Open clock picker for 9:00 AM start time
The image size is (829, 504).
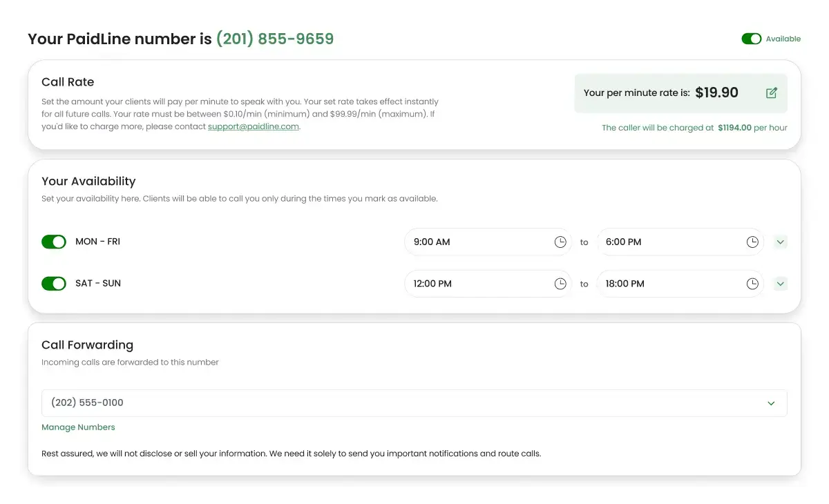pyautogui.click(x=560, y=242)
